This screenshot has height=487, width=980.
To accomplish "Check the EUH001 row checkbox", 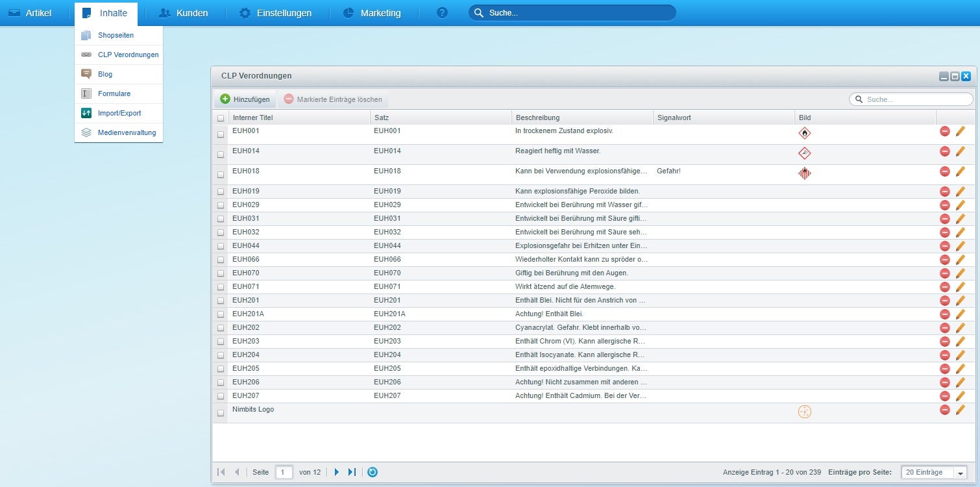I will point(221,134).
